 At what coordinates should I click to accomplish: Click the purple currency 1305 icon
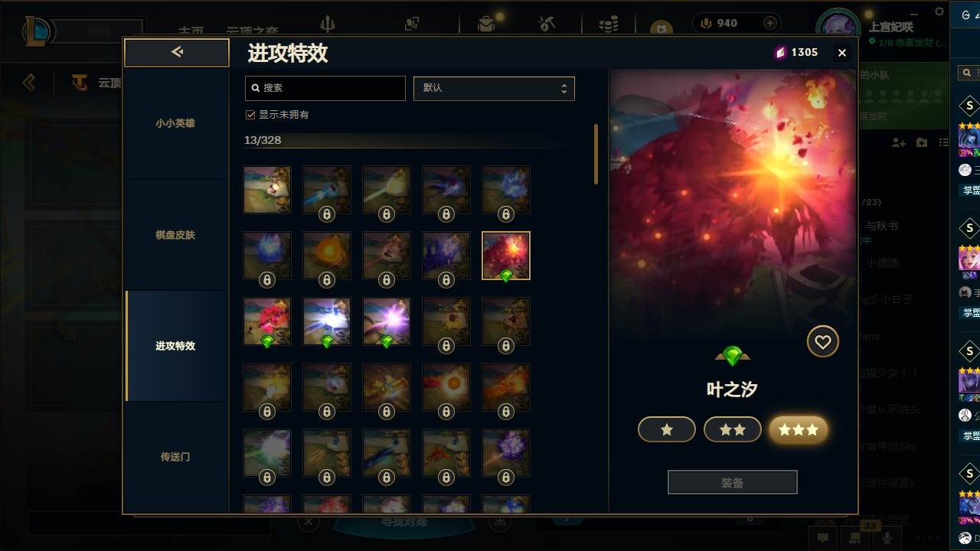coord(780,52)
